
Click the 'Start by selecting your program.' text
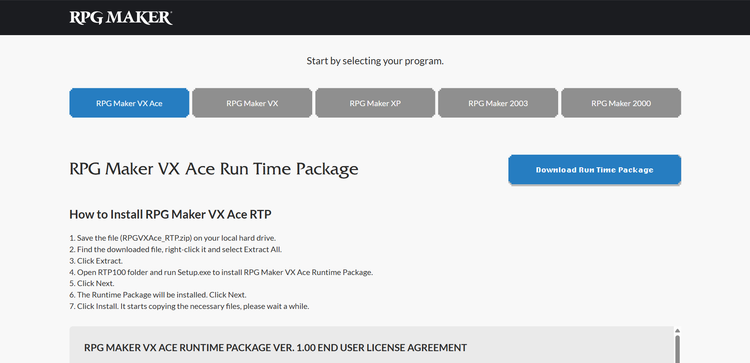coord(375,61)
